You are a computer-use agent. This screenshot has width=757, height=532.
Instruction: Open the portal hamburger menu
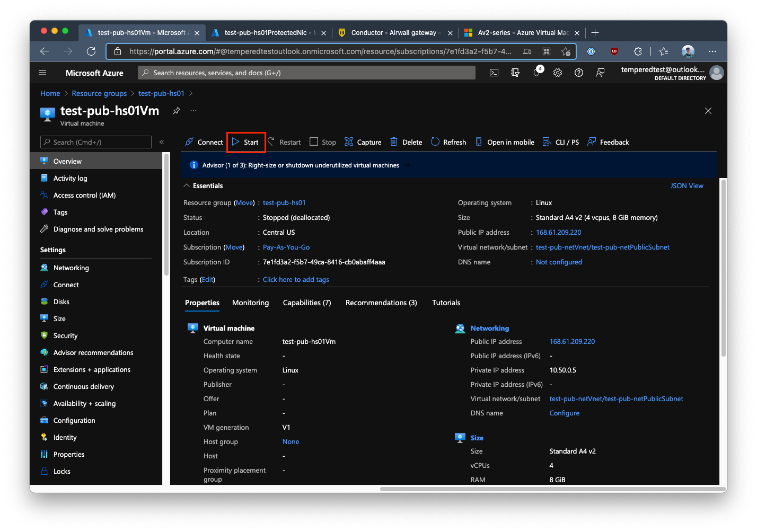click(x=43, y=73)
